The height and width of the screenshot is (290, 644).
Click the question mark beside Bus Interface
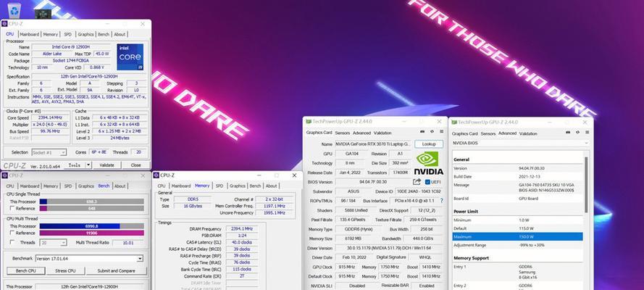tap(441, 201)
